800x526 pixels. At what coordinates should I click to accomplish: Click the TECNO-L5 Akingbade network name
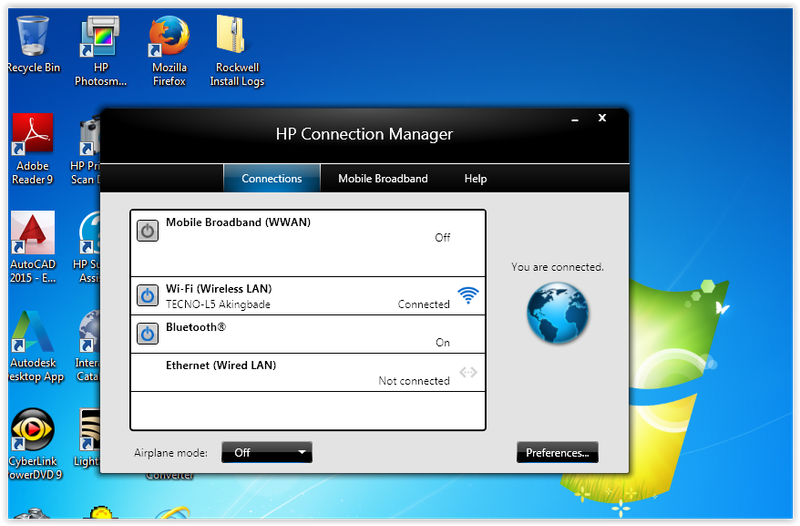coord(218,304)
